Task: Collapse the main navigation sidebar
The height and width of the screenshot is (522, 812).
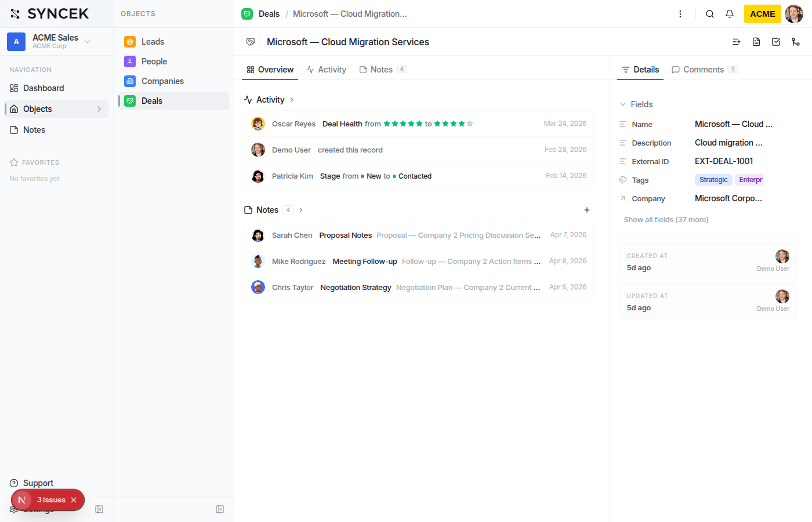Action: [99, 509]
